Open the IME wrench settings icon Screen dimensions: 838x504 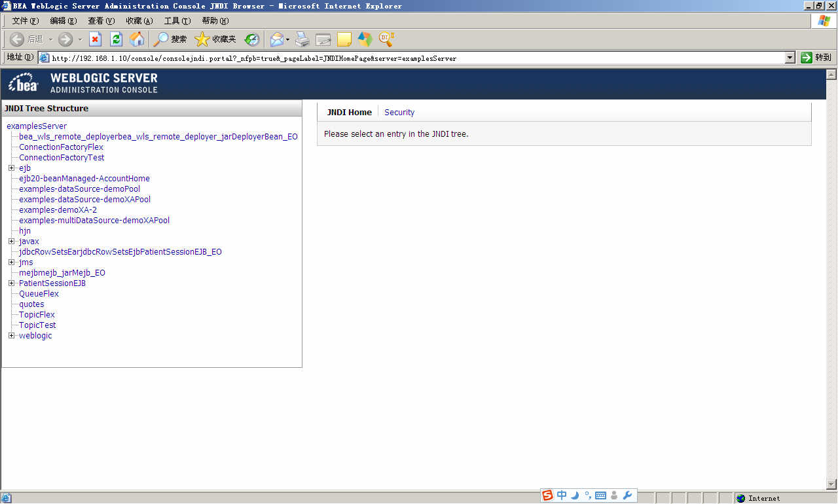[627, 495]
